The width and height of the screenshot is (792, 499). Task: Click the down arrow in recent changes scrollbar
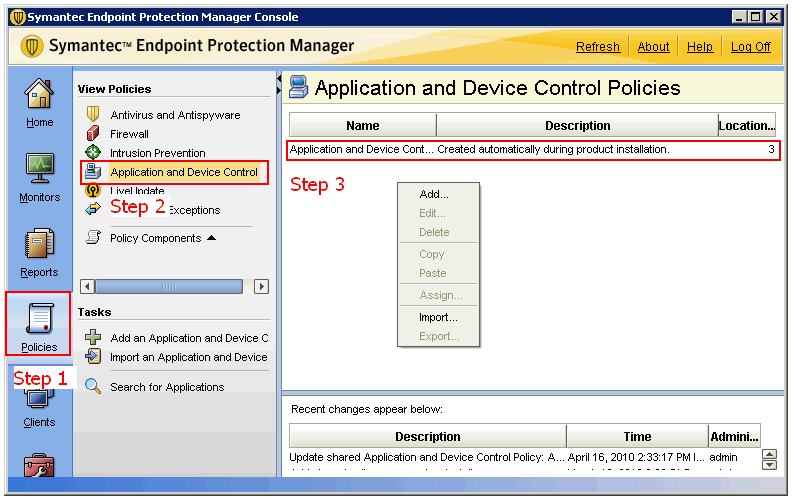[769, 464]
